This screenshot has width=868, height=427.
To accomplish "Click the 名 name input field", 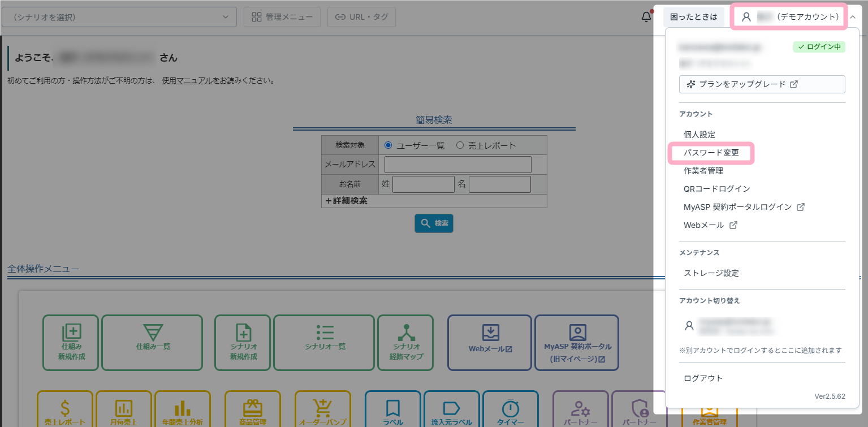I will pos(500,184).
